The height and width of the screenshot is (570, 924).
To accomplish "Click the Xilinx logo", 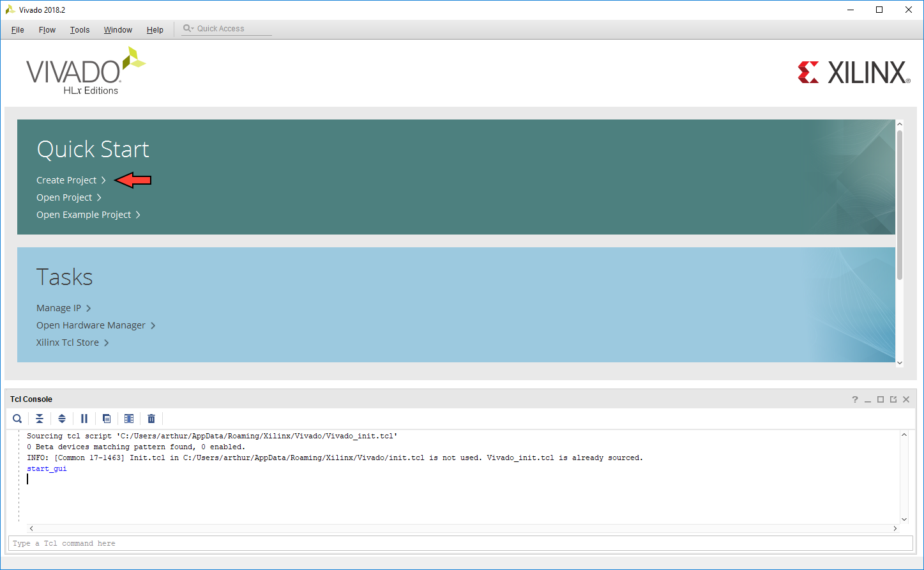I will tap(854, 72).
